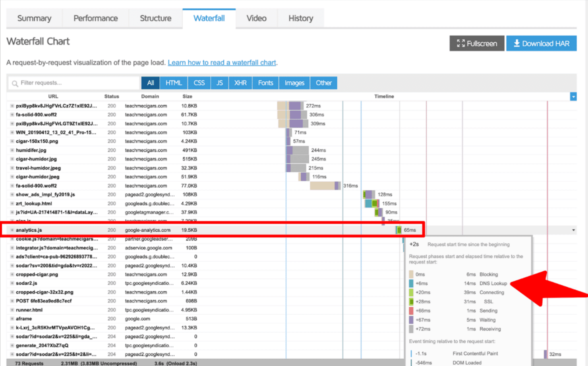This screenshot has height=366, width=588.
Task: Click the HTML filter toggle
Action: pyautogui.click(x=174, y=83)
